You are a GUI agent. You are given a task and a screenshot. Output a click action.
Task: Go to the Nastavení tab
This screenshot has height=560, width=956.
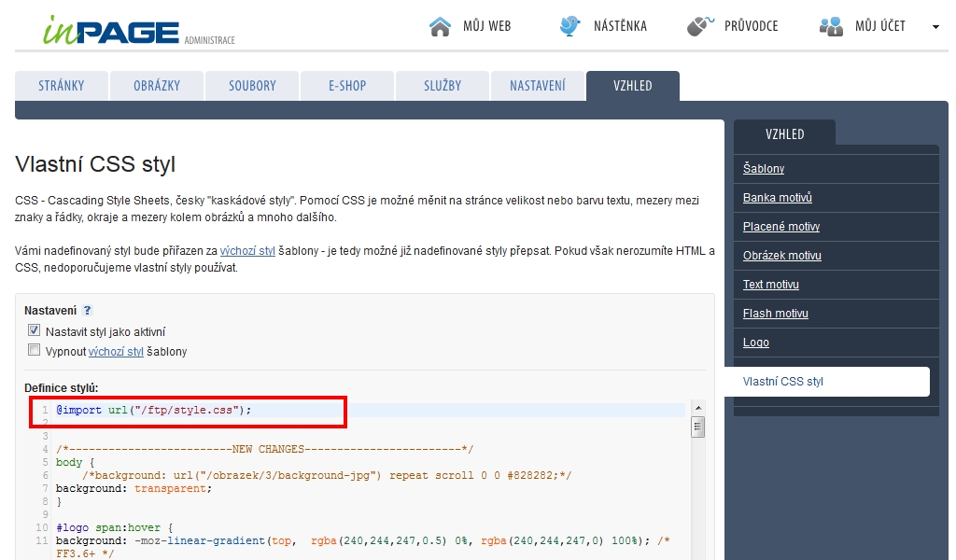537,86
